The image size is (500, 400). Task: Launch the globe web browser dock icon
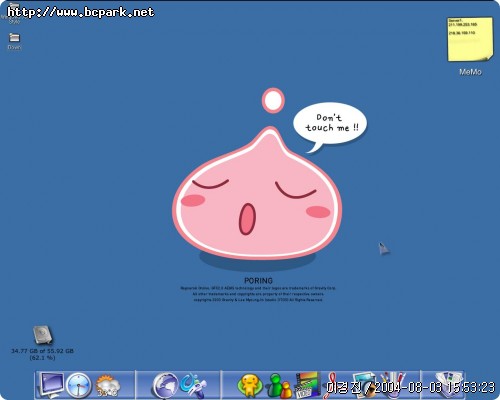click(166, 386)
